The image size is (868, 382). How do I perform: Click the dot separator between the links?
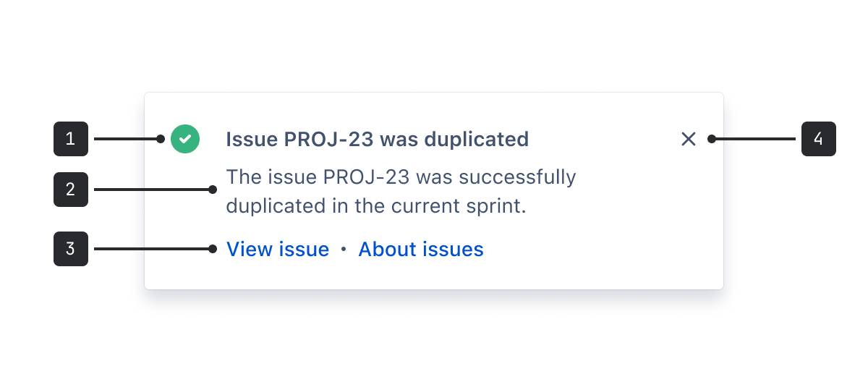[344, 250]
